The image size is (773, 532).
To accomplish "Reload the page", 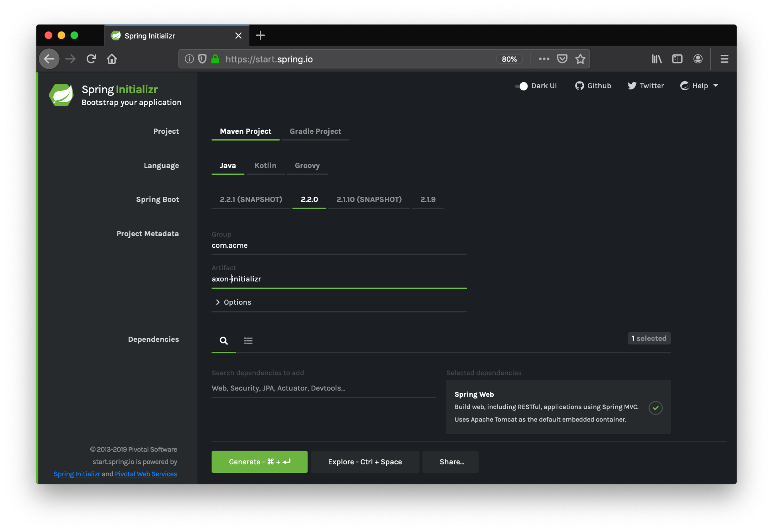I will pos(91,59).
